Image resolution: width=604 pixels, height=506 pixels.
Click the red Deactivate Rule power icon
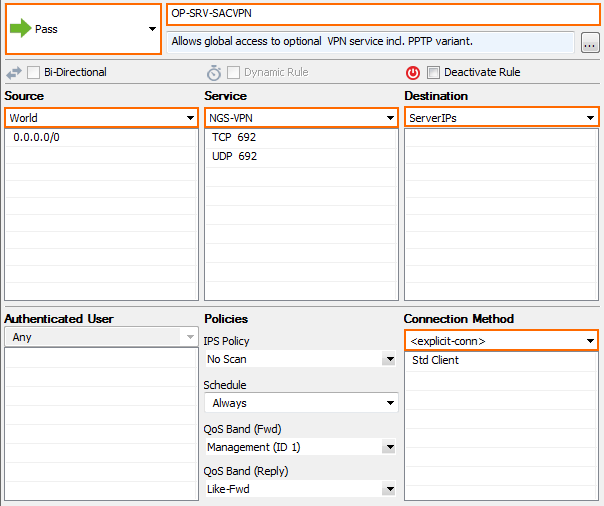(x=413, y=73)
